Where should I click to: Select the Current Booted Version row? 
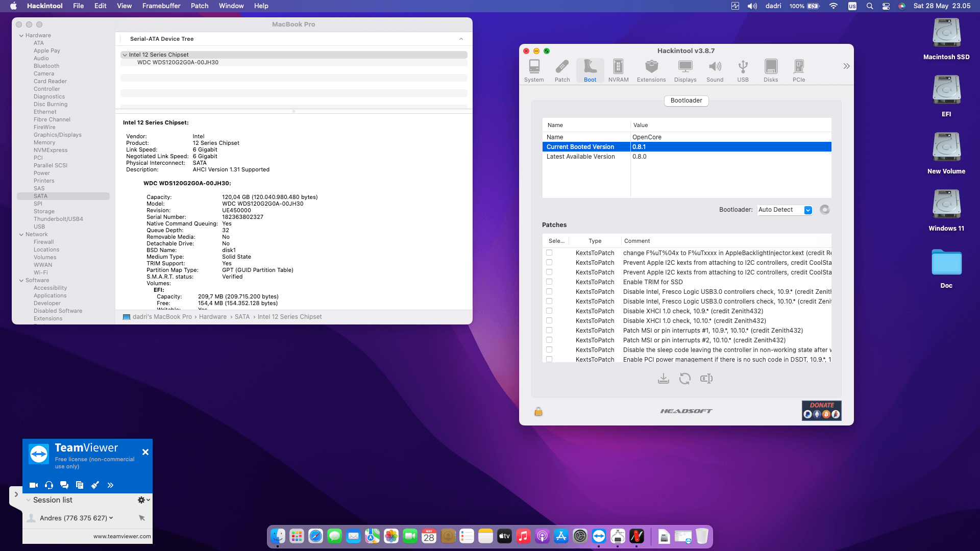(686, 147)
